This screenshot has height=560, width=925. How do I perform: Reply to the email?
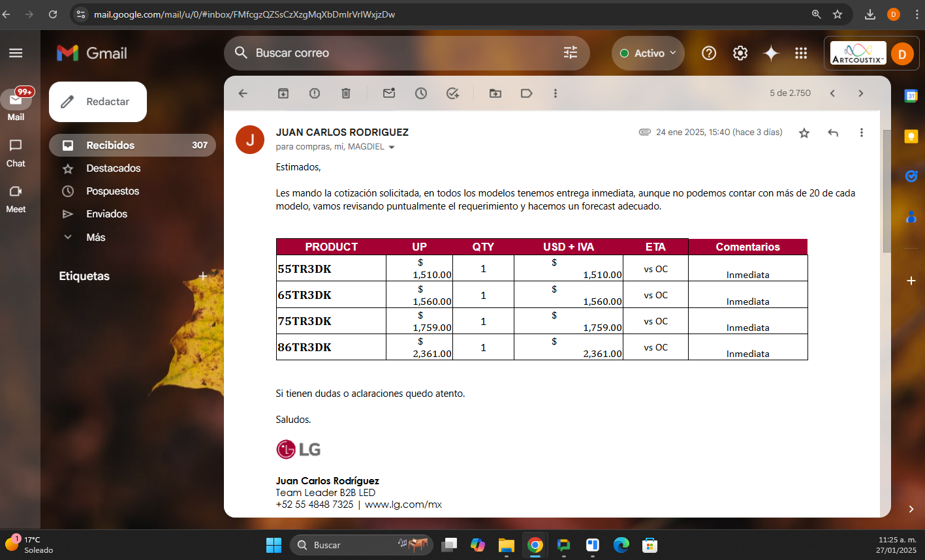point(833,132)
